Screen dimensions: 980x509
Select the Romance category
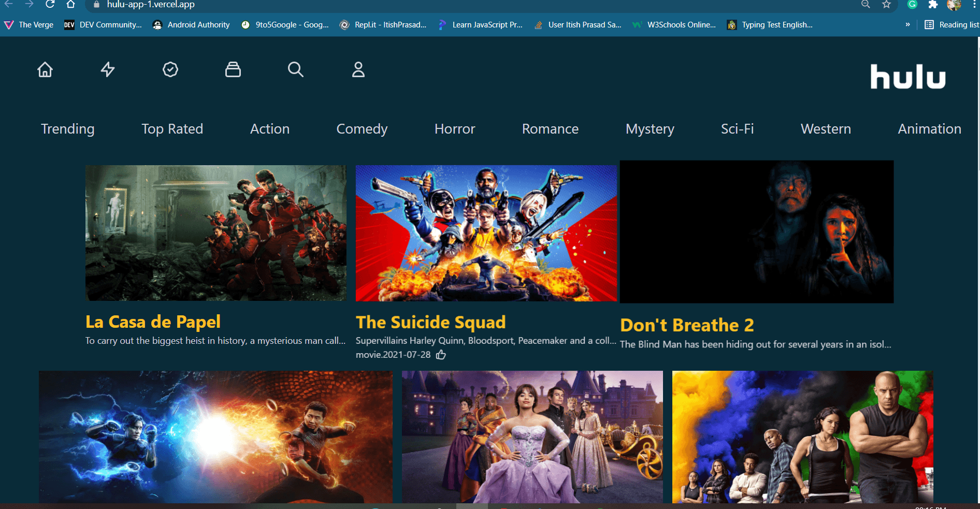[550, 129]
